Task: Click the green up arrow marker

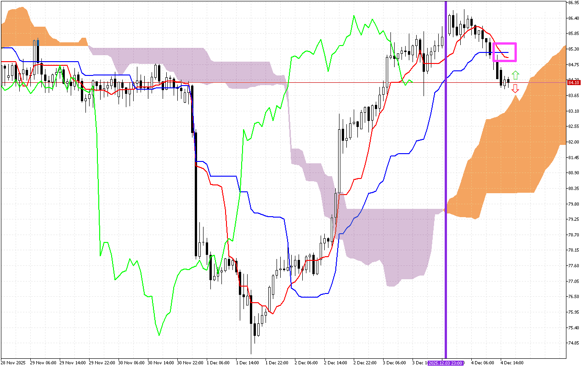Action: [x=515, y=75]
